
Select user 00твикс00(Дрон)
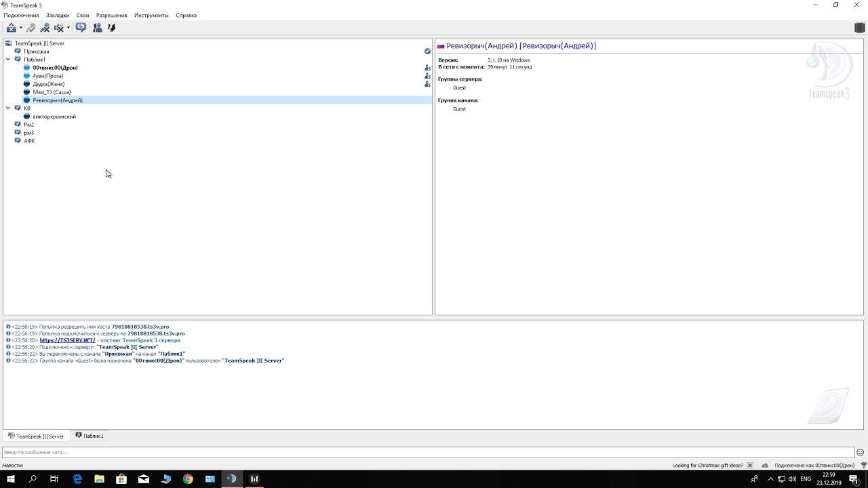click(x=55, y=68)
